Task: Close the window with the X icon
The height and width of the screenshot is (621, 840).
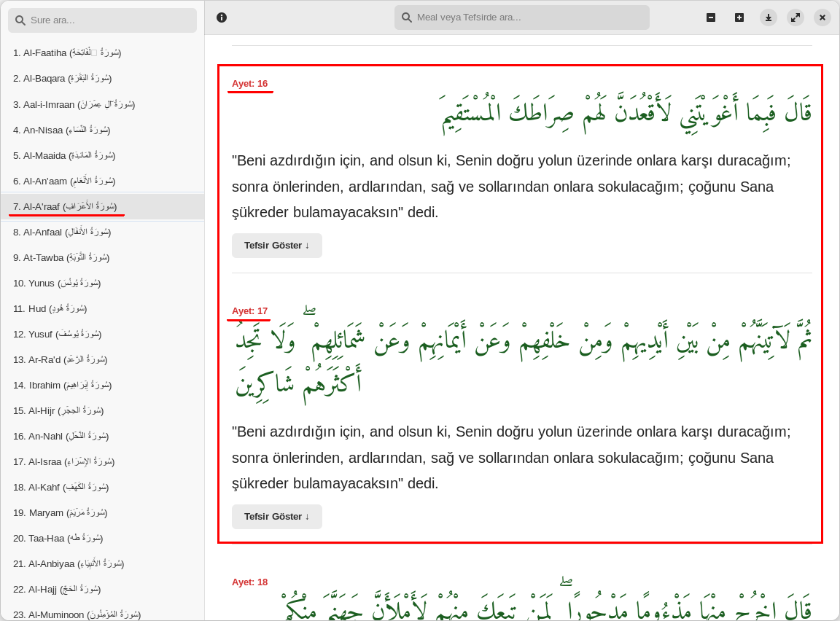Action: 822,17
